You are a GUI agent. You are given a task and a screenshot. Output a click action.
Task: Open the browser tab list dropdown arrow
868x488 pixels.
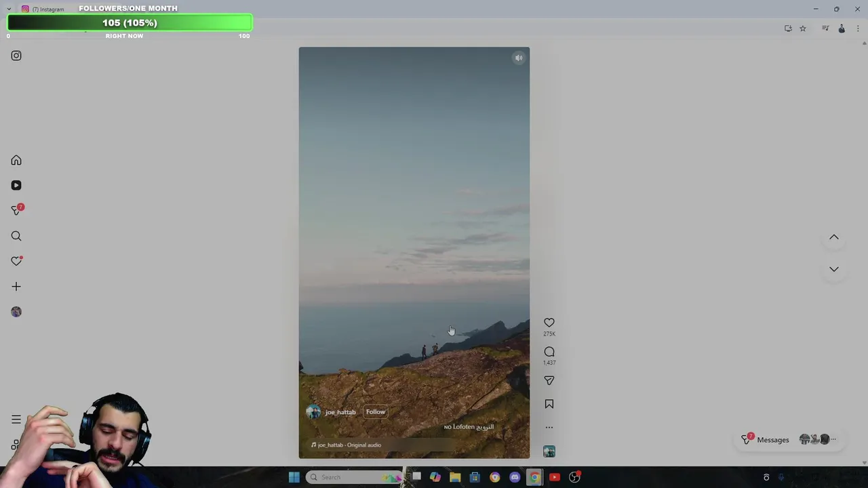[x=9, y=9]
